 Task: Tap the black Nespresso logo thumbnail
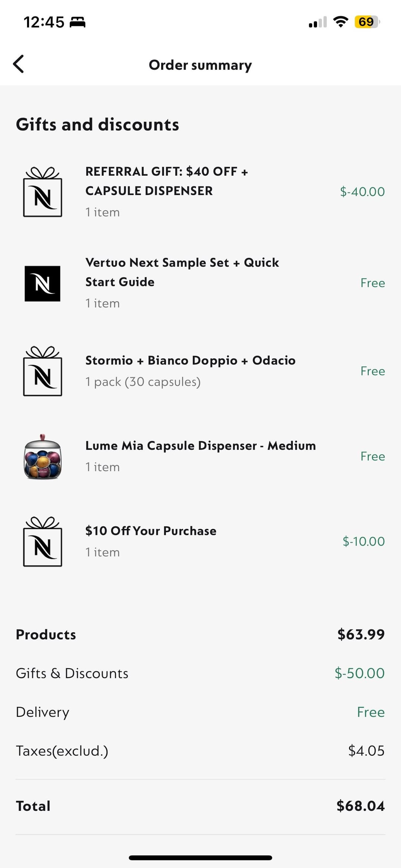42,283
